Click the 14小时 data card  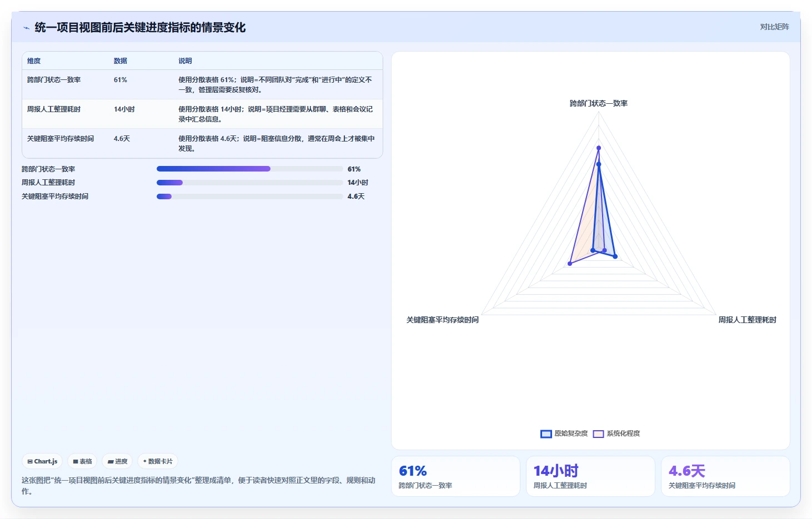pos(590,476)
